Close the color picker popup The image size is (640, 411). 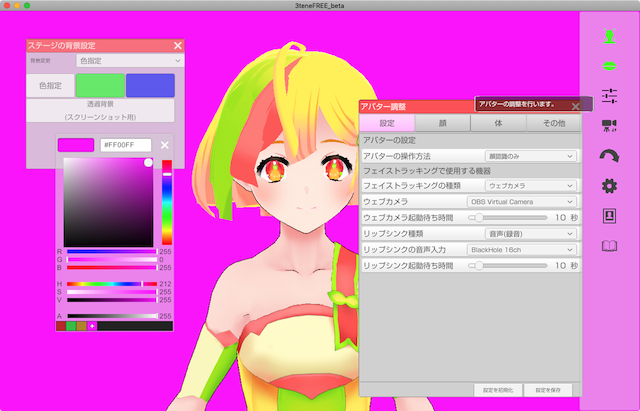[164, 145]
